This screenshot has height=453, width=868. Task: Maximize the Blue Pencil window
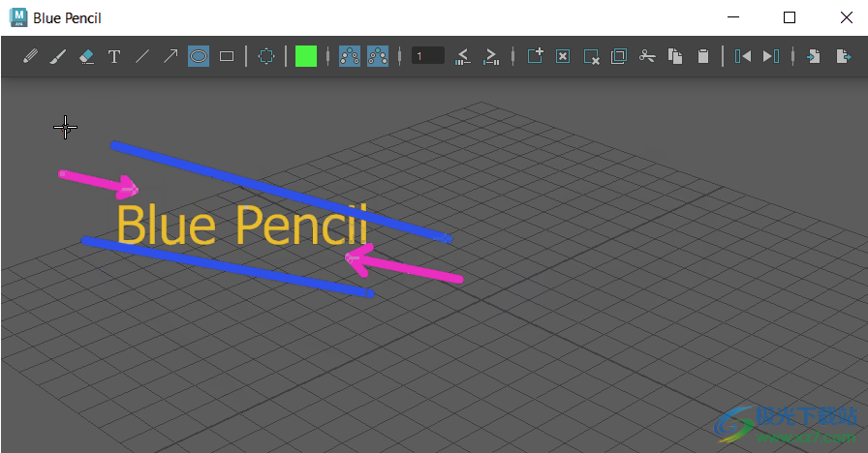point(790,17)
